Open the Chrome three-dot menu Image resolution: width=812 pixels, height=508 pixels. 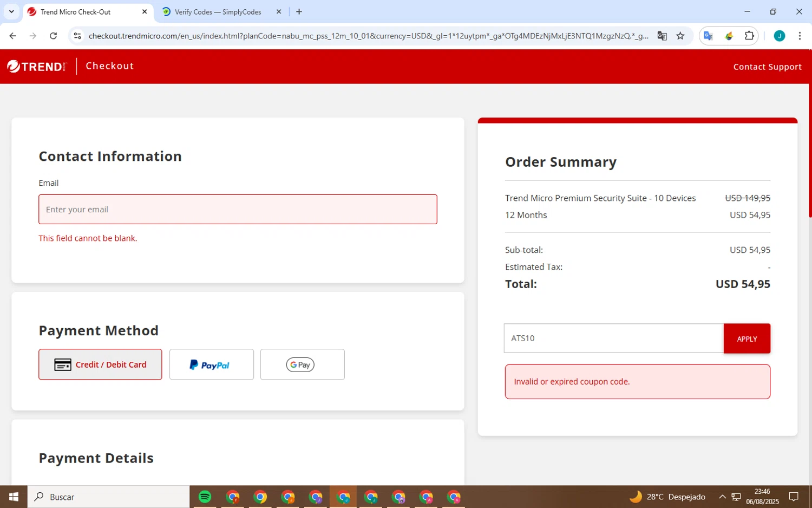click(x=800, y=36)
